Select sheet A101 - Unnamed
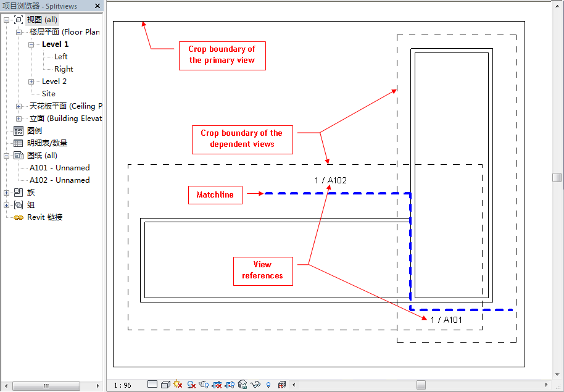This screenshot has height=392, width=564. pos(60,168)
